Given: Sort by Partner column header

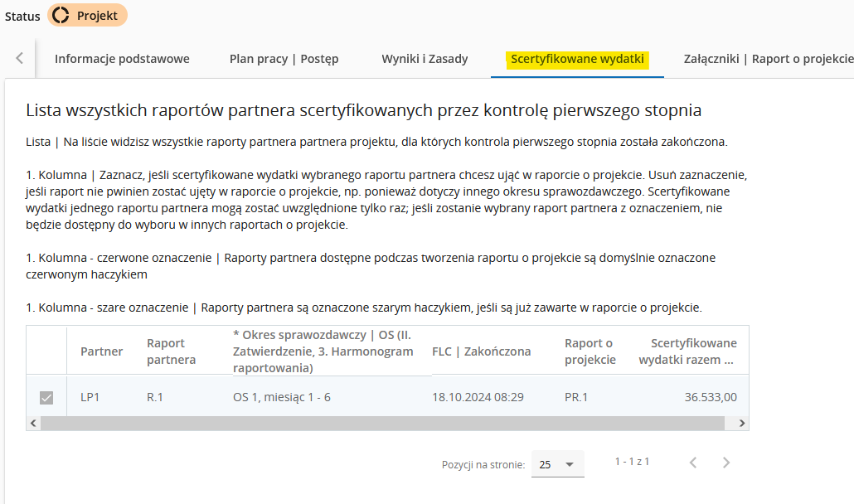Looking at the screenshot, I should click(x=101, y=351).
